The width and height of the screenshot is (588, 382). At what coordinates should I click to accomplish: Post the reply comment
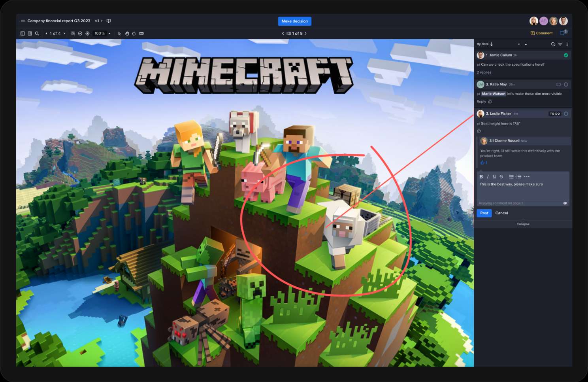click(x=484, y=213)
